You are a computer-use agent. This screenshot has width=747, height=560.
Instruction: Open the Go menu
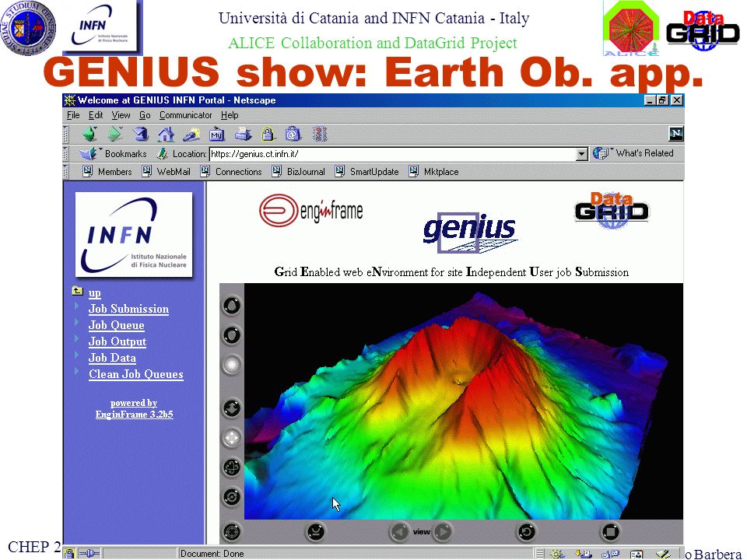tap(145, 115)
